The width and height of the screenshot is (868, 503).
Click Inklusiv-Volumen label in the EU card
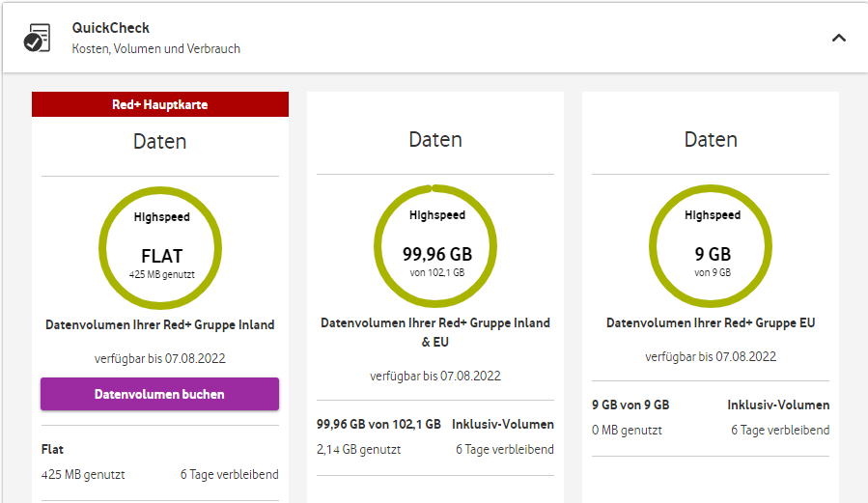[778, 405]
